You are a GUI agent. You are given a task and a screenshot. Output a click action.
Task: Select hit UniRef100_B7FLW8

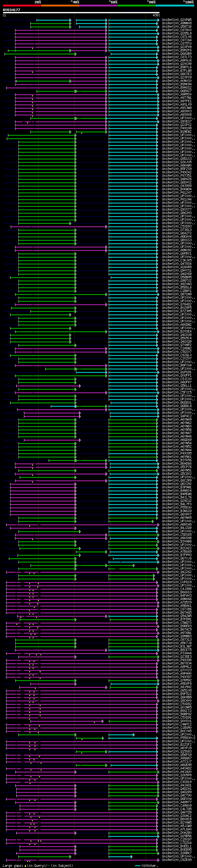click(x=176, y=71)
